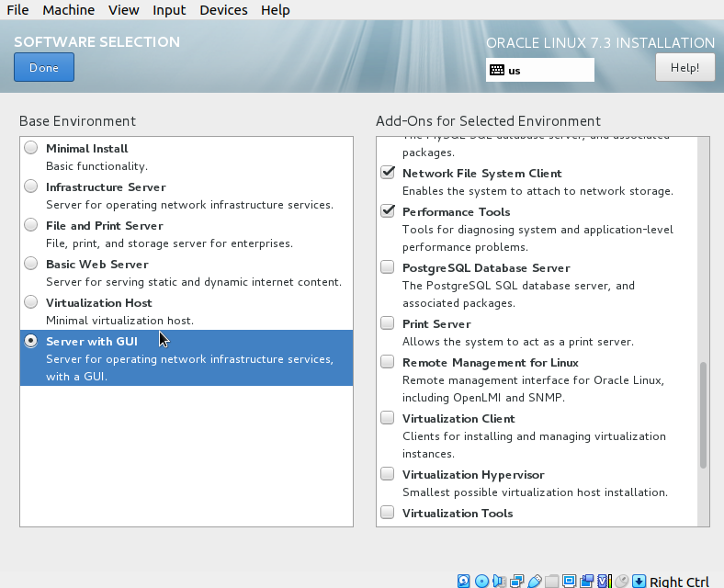This screenshot has height=588, width=724.
Task: Uncheck Network File System Client add-on
Action: pyautogui.click(x=388, y=173)
